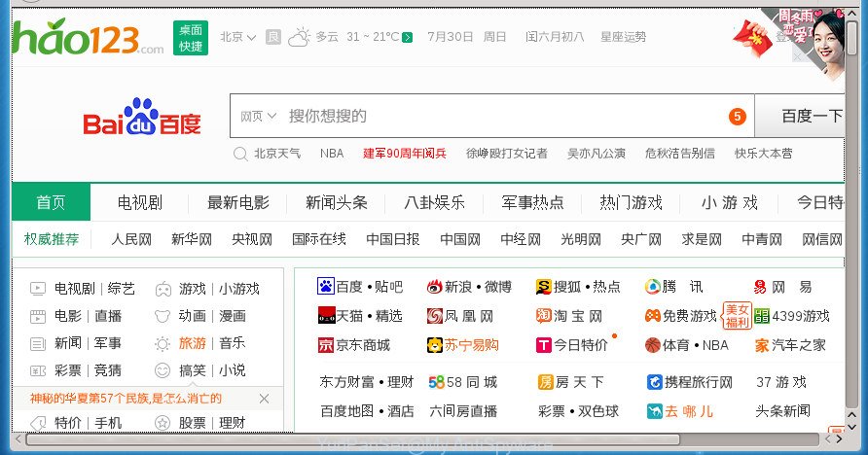Open the 国际在线 link
Image resolution: width=868 pixels, height=455 pixels.
coord(319,239)
